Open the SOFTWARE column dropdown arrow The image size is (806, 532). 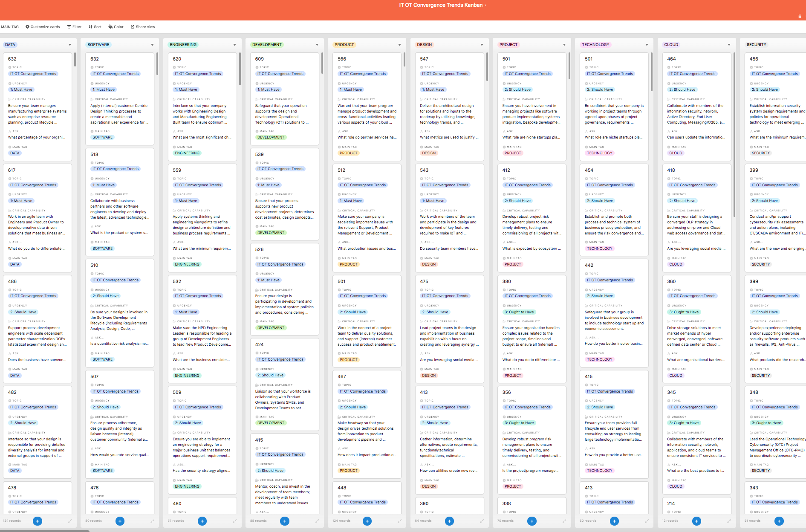pos(152,45)
